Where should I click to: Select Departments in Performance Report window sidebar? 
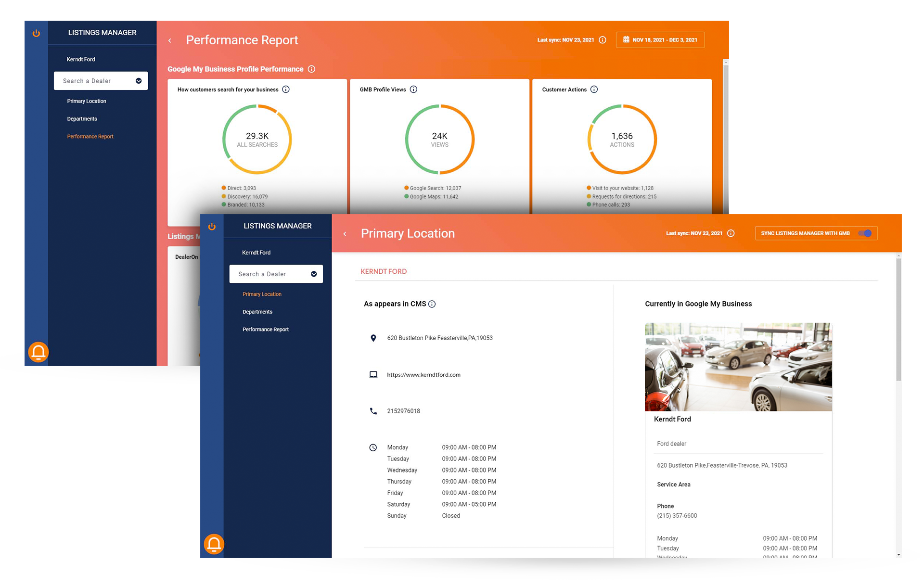tap(82, 119)
